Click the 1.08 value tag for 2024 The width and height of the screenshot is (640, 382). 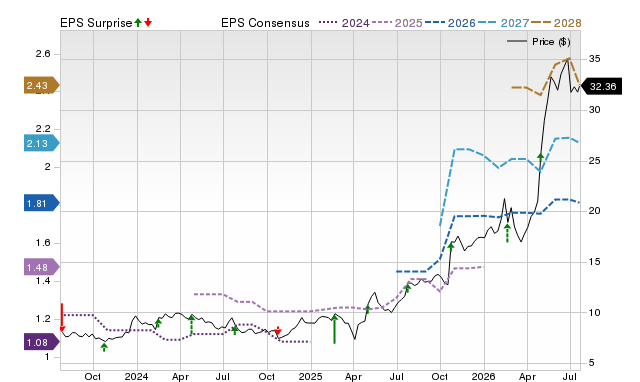click(x=42, y=342)
